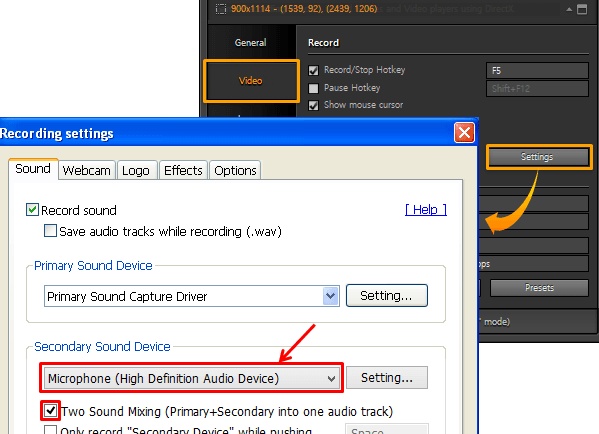The height and width of the screenshot is (434, 599).
Task: Toggle the Record sound checkbox
Action: (x=32, y=210)
